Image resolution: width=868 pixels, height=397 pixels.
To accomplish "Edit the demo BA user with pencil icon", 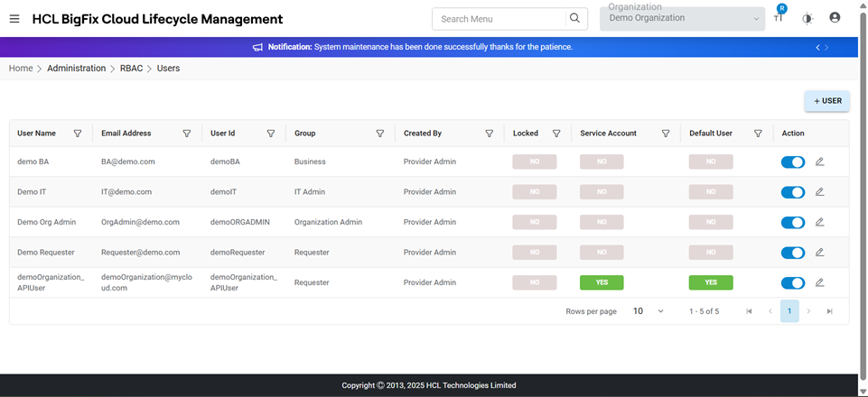I will [x=820, y=162].
